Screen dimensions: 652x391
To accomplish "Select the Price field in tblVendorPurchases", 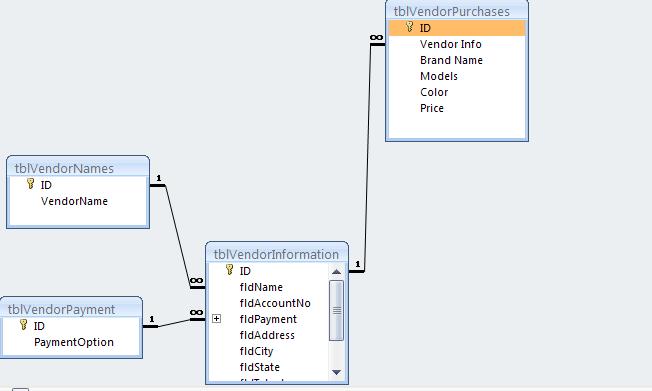I will 432,108.
